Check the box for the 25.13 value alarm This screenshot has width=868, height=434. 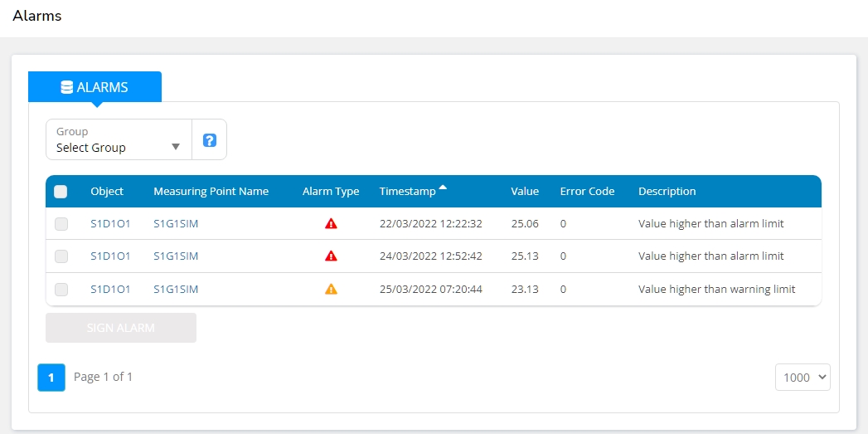click(61, 256)
